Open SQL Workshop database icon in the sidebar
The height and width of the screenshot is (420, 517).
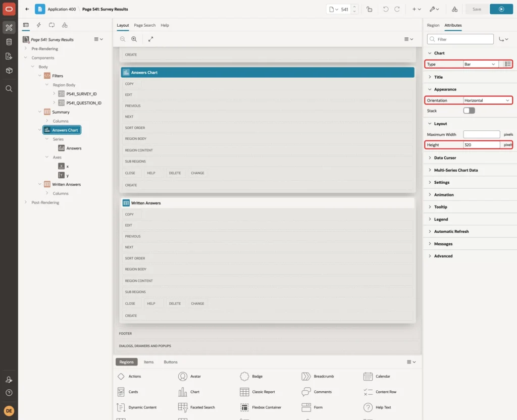pyautogui.click(x=9, y=42)
